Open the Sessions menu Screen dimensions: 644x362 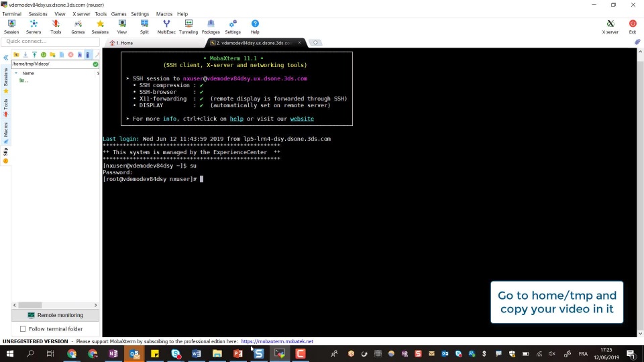[x=38, y=14]
